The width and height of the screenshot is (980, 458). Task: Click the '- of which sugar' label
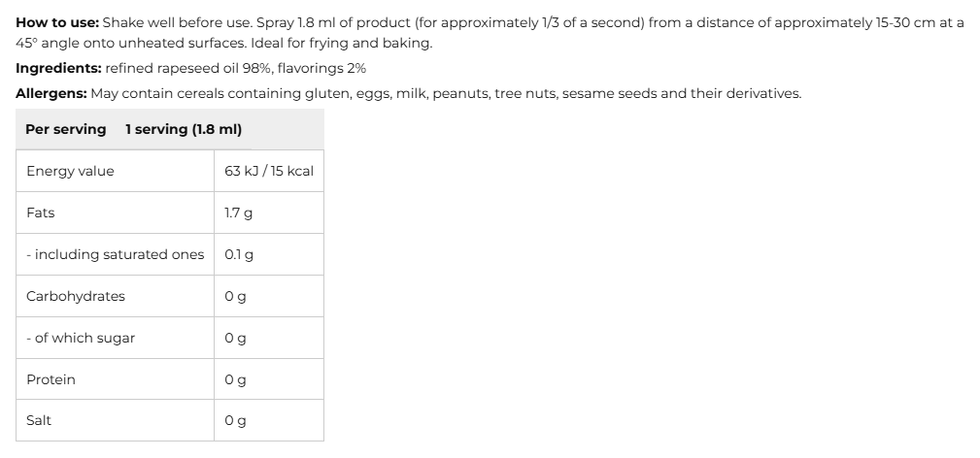pos(81,338)
